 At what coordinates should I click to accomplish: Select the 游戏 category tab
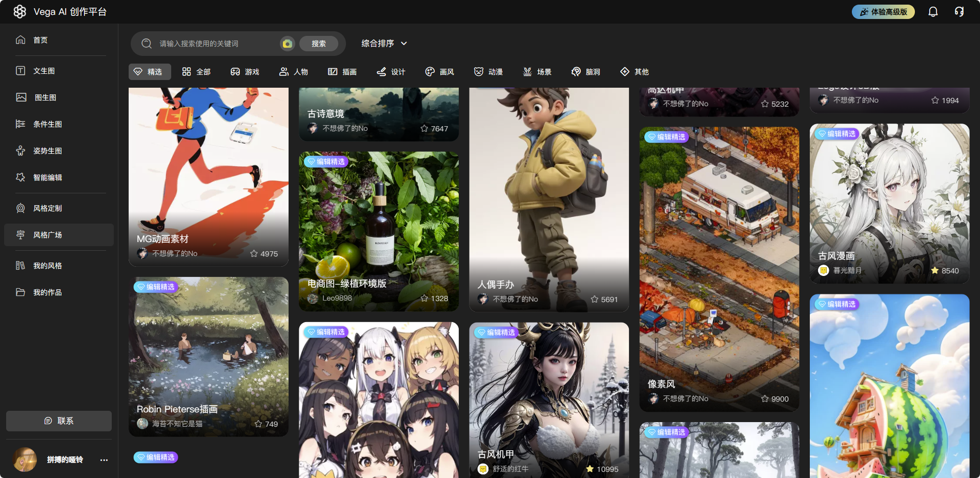coord(245,72)
